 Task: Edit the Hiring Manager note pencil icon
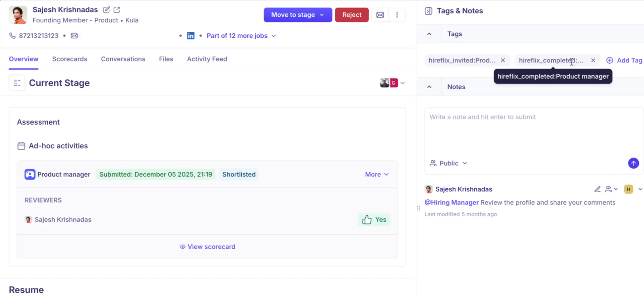click(x=597, y=189)
